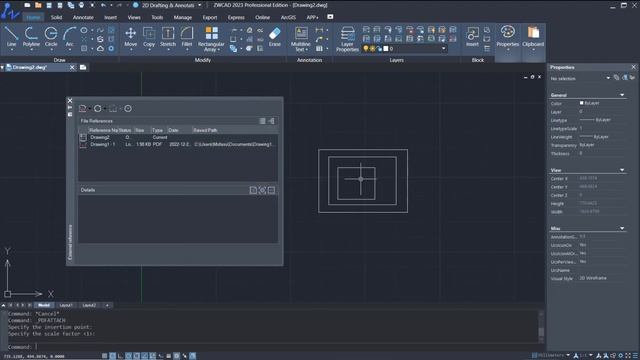Activate the Fillet command
This screenshot has height=360, width=640.
pyautogui.click(x=187, y=36)
